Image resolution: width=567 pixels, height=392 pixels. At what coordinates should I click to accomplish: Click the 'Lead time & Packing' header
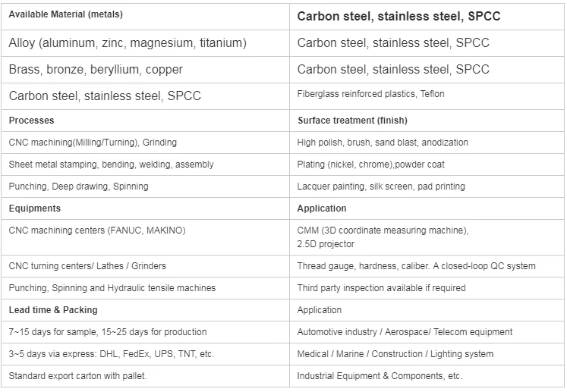point(146,310)
